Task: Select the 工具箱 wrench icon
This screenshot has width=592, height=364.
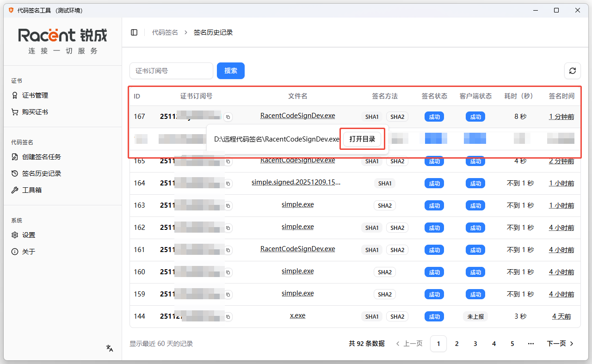Action: point(15,190)
